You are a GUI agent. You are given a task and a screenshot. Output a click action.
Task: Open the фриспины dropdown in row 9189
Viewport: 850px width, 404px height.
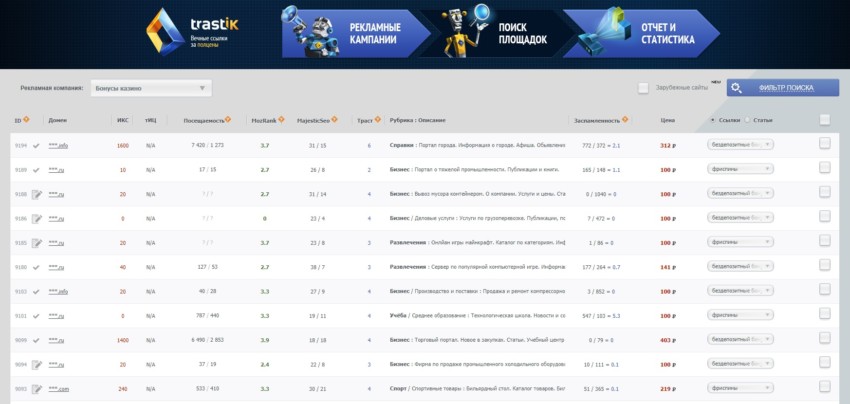point(740,169)
